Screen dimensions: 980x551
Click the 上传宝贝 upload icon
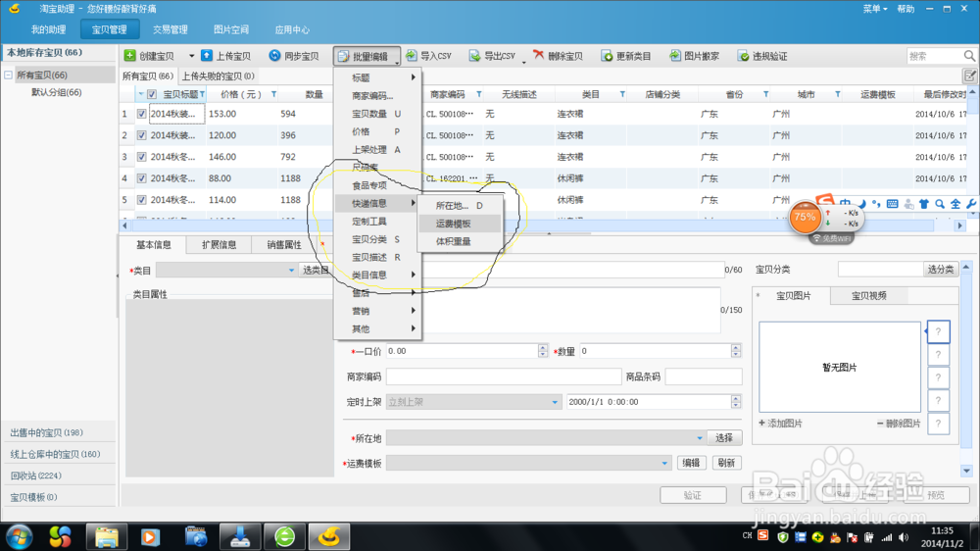(206, 56)
